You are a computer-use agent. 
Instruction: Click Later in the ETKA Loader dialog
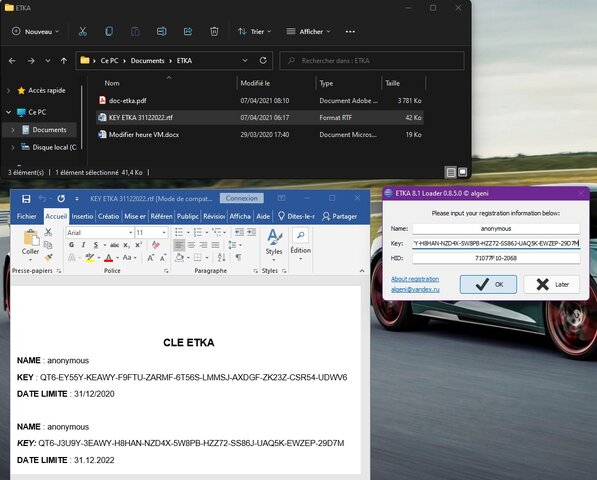pos(552,284)
